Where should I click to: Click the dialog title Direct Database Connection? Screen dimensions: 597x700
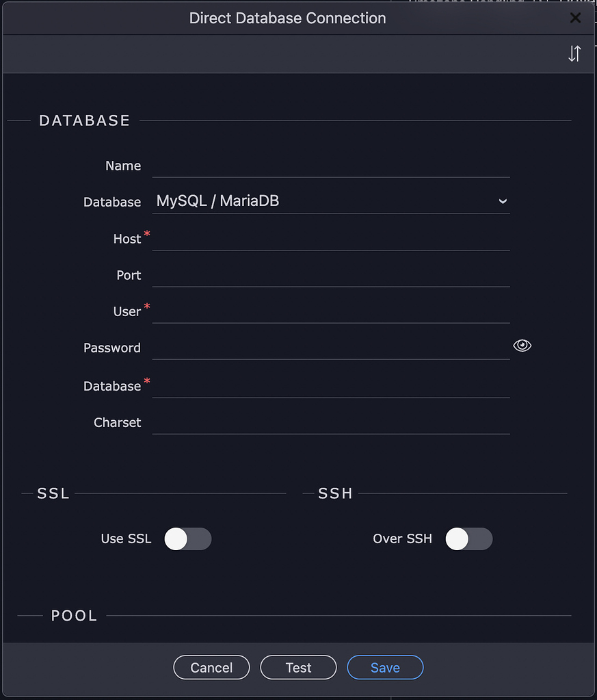pyautogui.click(x=287, y=18)
